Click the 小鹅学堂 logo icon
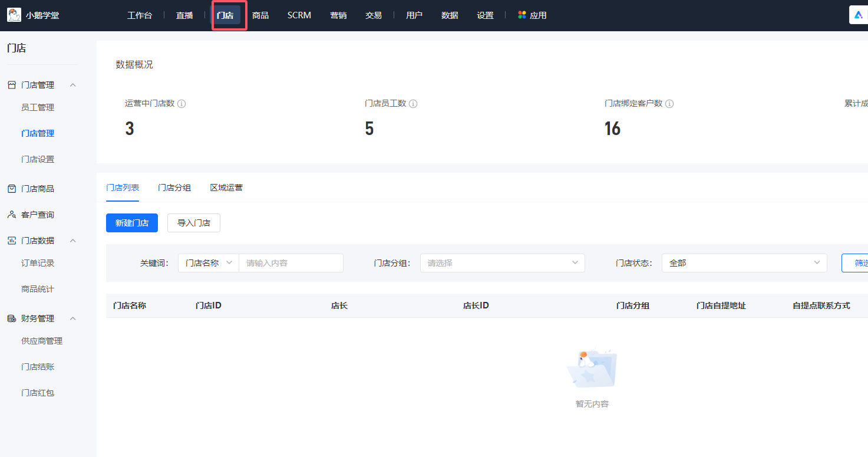The height and width of the screenshot is (457, 868). pos(14,15)
